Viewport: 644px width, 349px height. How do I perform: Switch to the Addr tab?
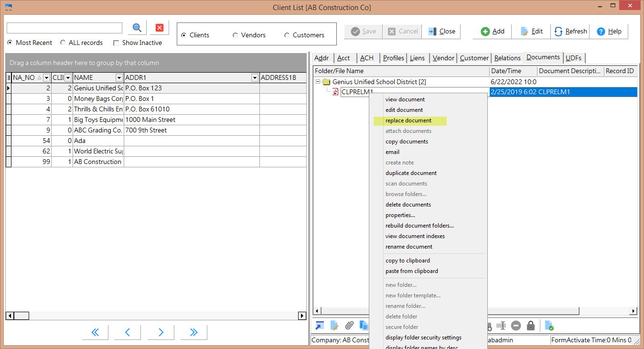click(322, 58)
